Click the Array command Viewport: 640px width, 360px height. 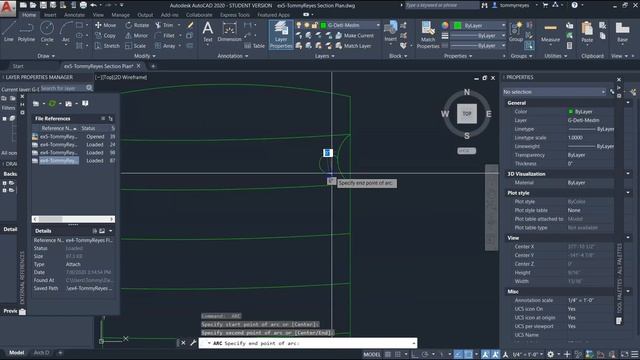point(165,46)
